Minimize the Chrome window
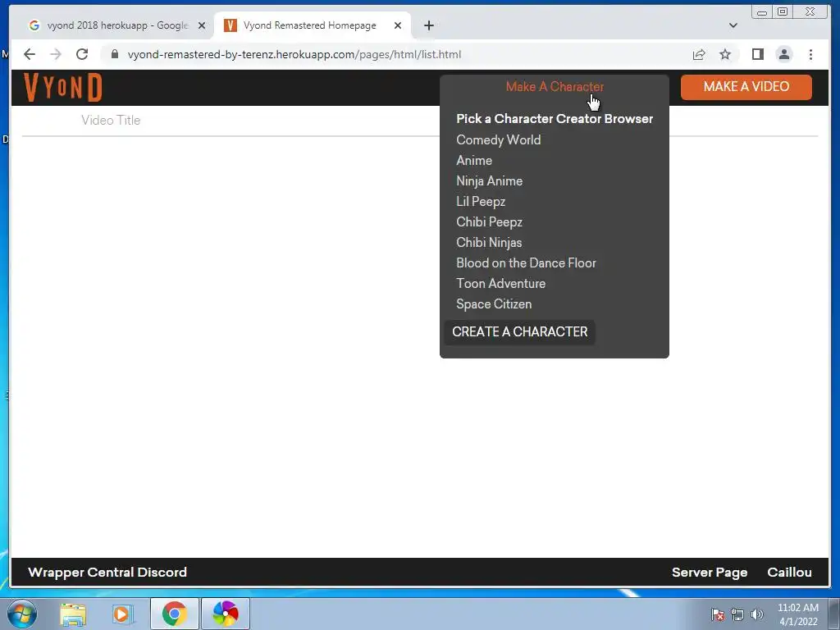Screen dimensions: 840x630 point(762,11)
